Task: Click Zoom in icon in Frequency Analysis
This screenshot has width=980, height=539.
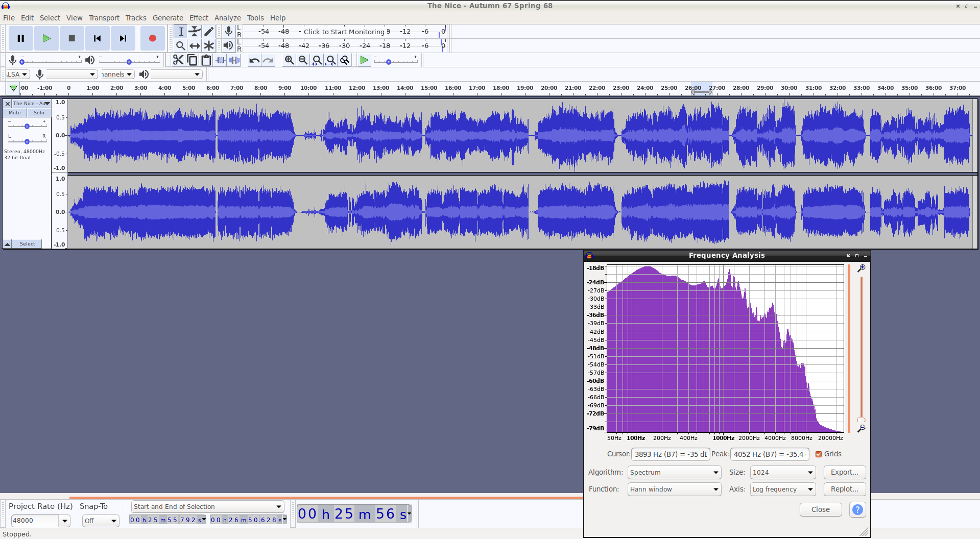Action: (x=862, y=268)
